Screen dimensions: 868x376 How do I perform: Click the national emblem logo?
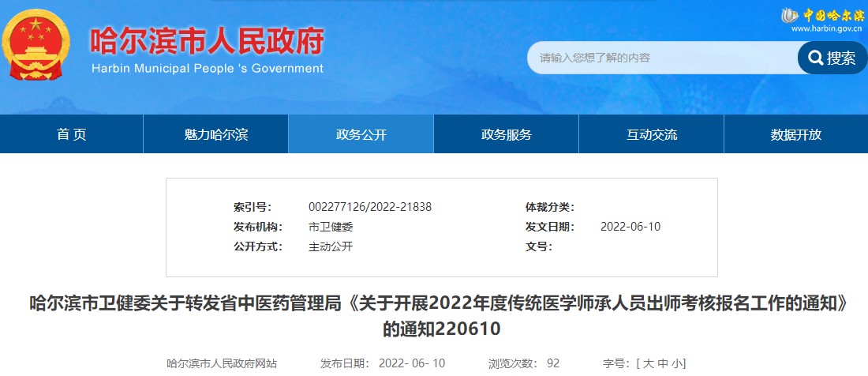tap(35, 43)
